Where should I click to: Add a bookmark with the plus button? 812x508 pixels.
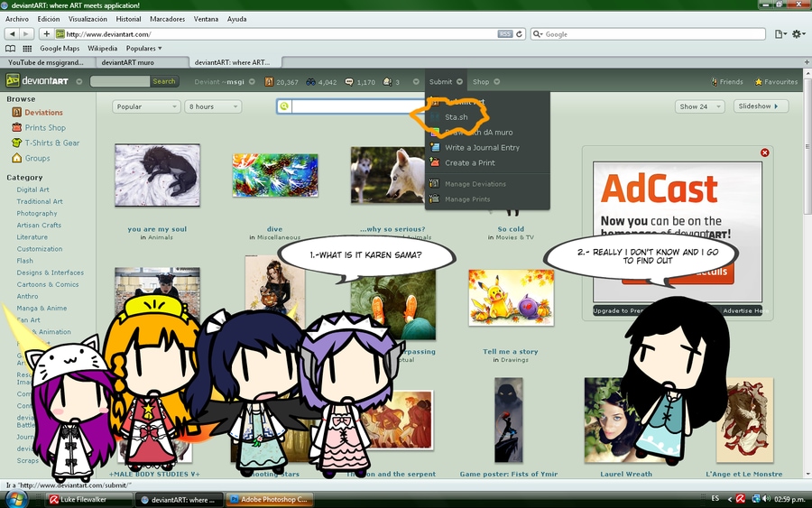point(46,33)
